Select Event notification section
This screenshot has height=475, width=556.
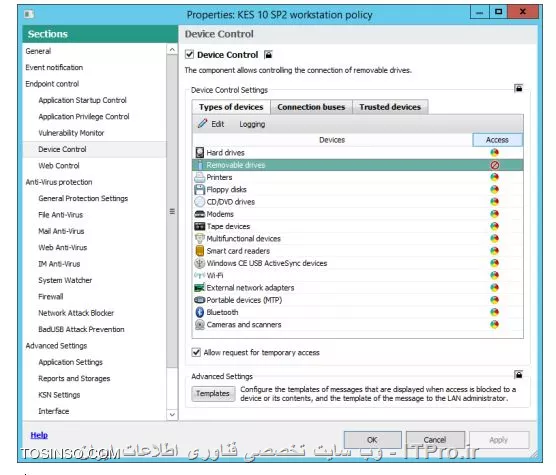tap(54, 67)
